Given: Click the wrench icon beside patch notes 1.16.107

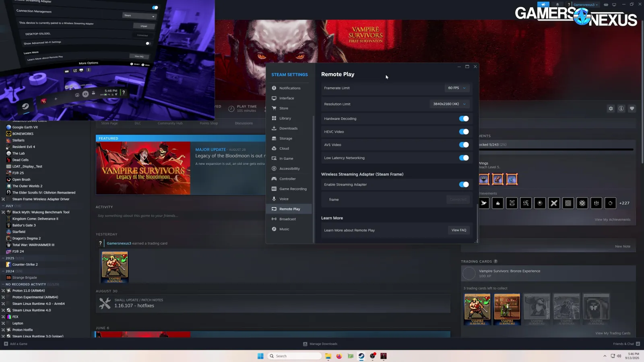Looking at the screenshot, I should (105, 303).
